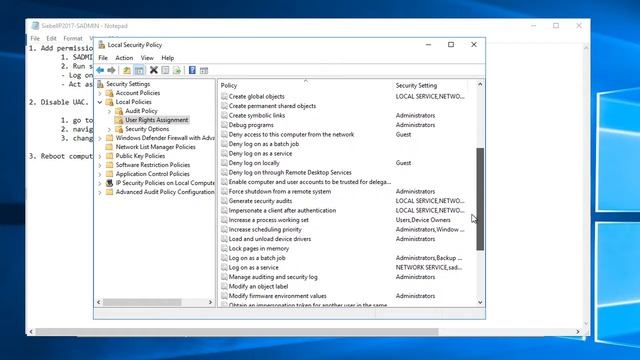Click the Log on as a service policy icon
This screenshot has height=360, width=640.
224,267
